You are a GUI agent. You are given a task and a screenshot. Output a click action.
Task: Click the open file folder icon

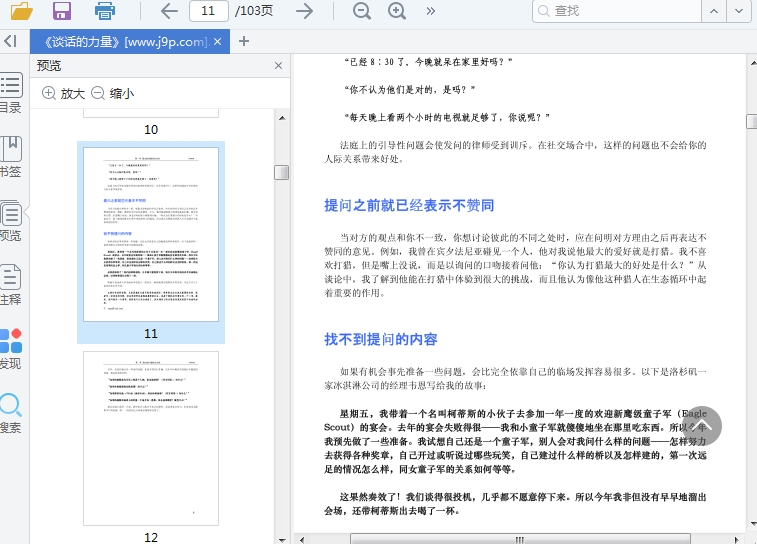click(21, 11)
